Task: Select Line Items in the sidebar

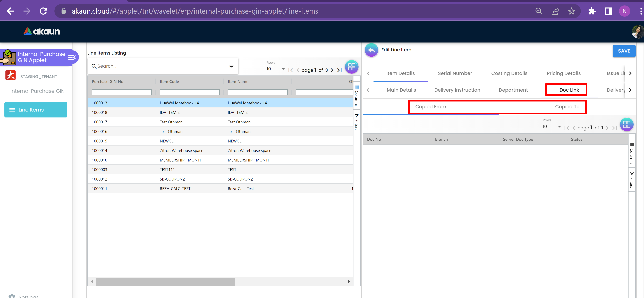Action: (36, 110)
